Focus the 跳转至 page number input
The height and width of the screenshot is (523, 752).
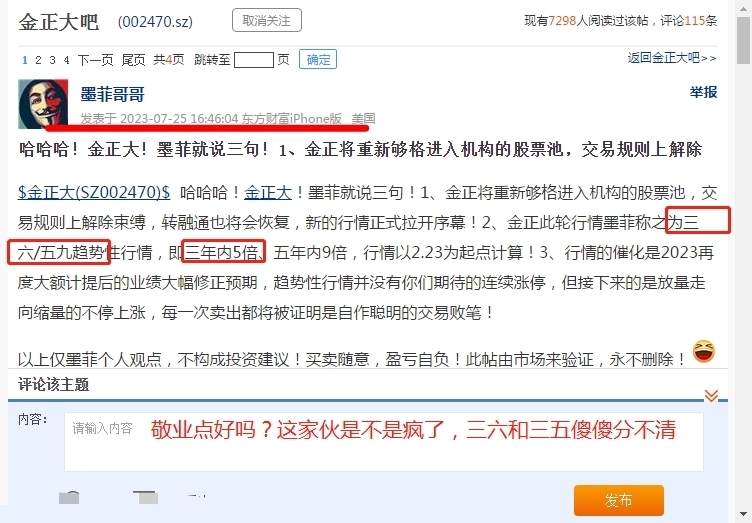254,60
